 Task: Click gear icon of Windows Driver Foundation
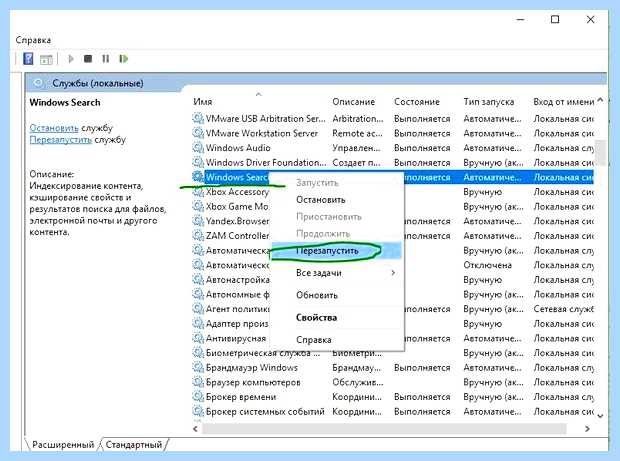198,162
